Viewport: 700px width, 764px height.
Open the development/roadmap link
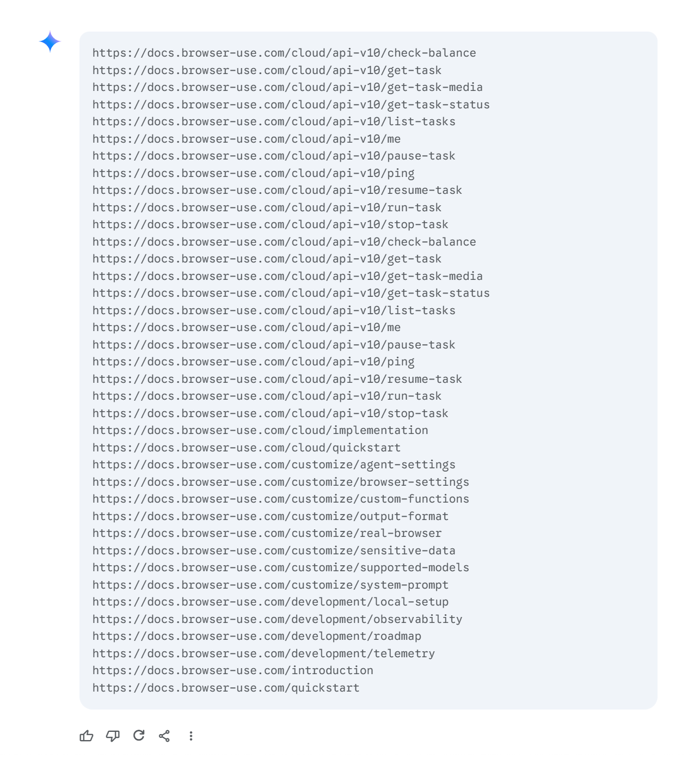click(257, 637)
